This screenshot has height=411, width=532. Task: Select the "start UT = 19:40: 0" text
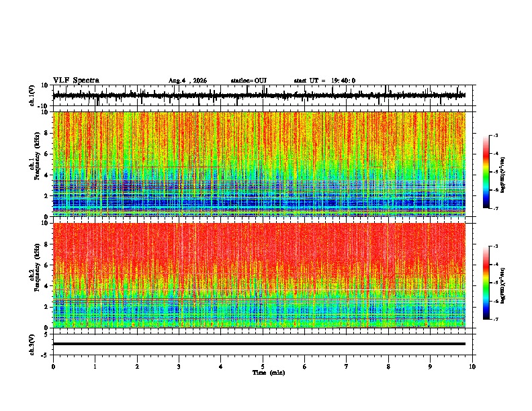coord(324,81)
